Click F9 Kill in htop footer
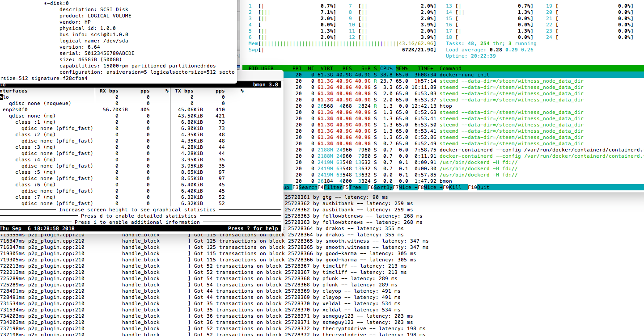Image resolution: width=644 pixels, height=336 pixels. (x=455, y=187)
